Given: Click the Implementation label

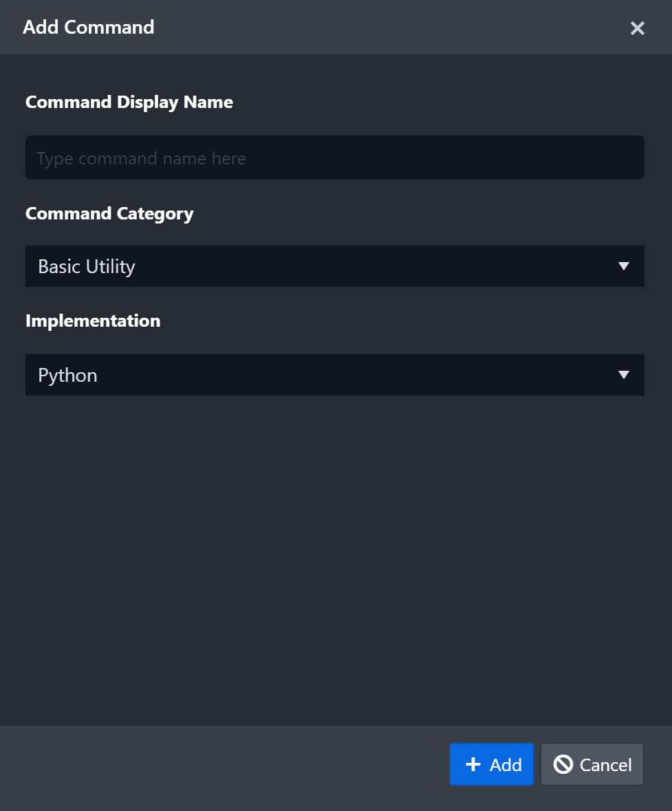Looking at the screenshot, I should [93, 321].
